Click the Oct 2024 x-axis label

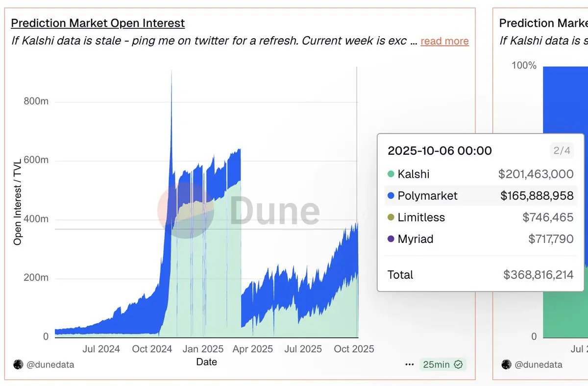click(x=152, y=349)
